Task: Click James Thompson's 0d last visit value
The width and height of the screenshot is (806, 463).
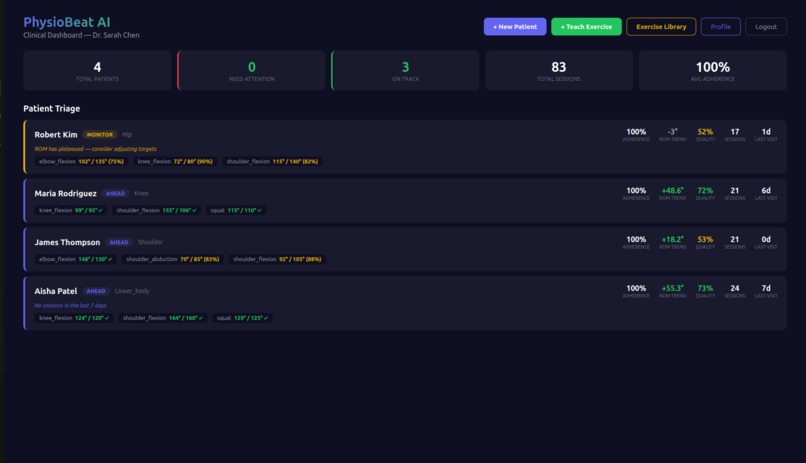Action: (766, 239)
